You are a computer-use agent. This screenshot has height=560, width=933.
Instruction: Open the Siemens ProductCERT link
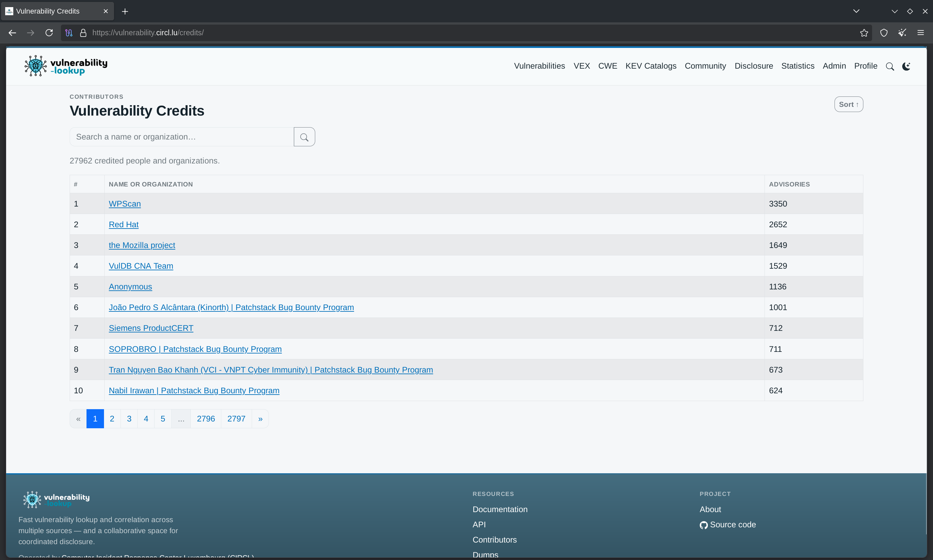(151, 328)
